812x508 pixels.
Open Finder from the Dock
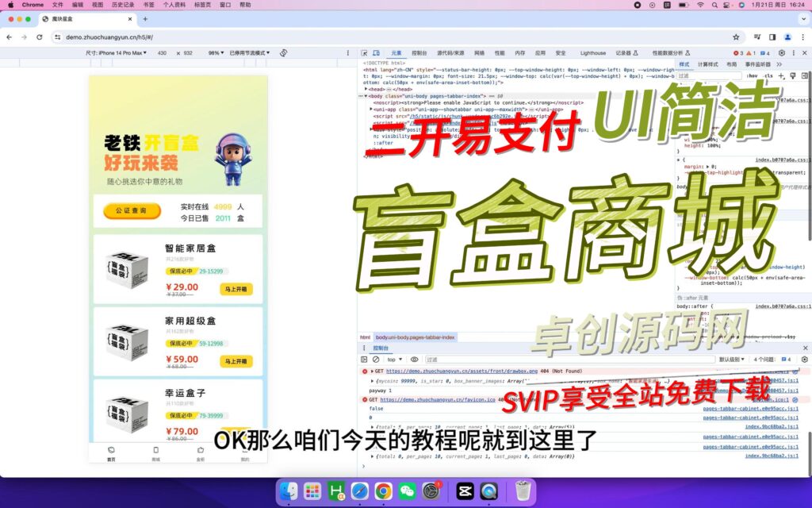click(289, 491)
